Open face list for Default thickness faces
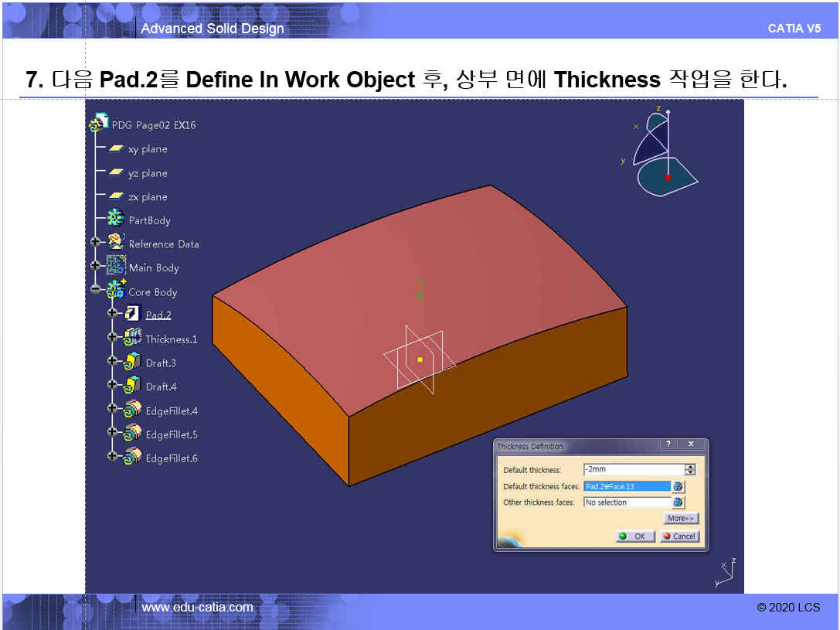This screenshot has width=840, height=630. pos(678,486)
